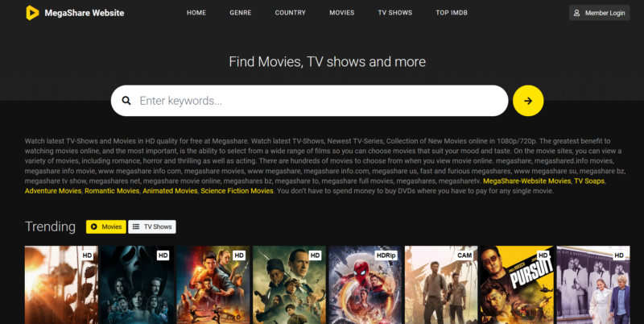Open the martial arts fighters movie poster
Screen dimensions: 644x324
213,285
